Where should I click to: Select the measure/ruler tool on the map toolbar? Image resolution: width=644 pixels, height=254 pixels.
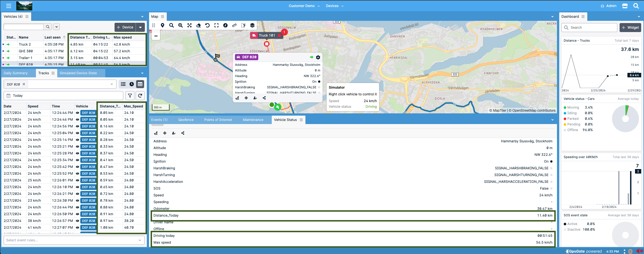(x=234, y=25)
